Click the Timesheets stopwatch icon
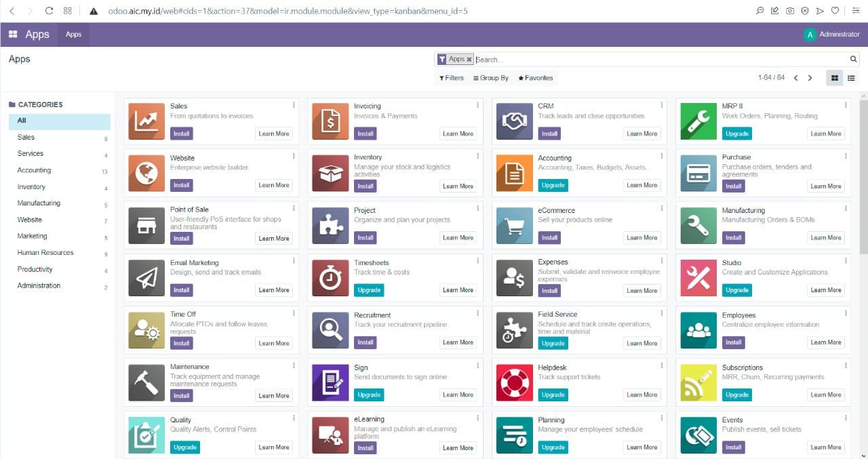 click(x=330, y=277)
